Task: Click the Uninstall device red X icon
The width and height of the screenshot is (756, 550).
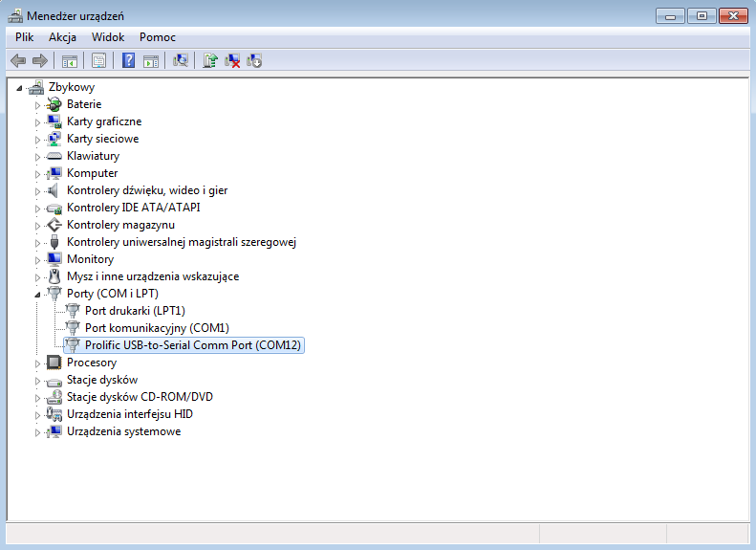Action: click(232, 61)
